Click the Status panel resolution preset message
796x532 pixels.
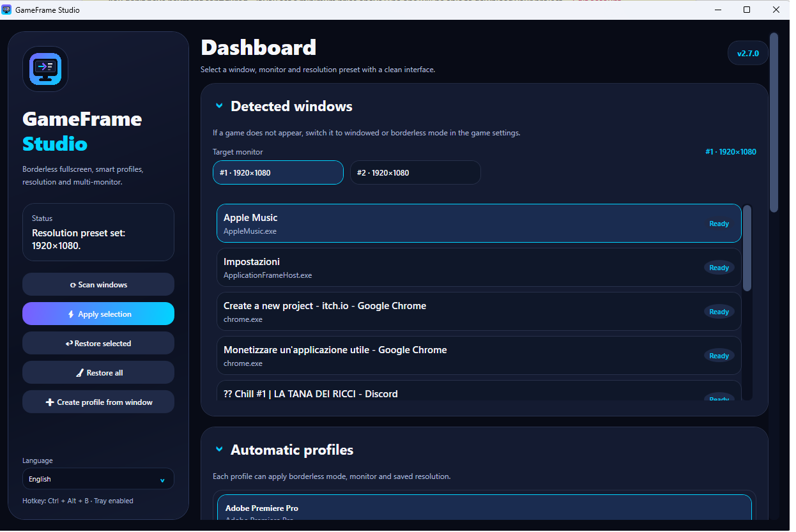pyautogui.click(x=79, y=239)
